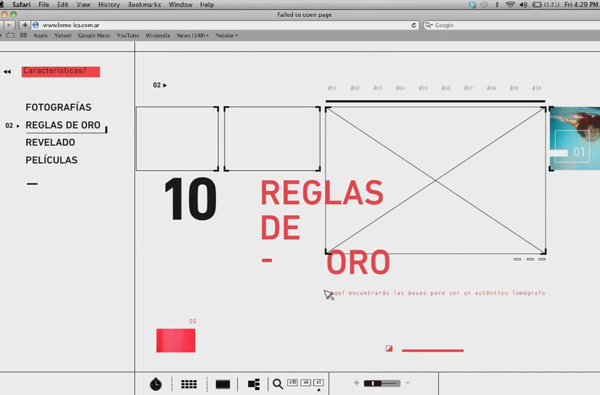The image size is (600, 395).
Task: Open the File menu
Action: tap(44, 5)
